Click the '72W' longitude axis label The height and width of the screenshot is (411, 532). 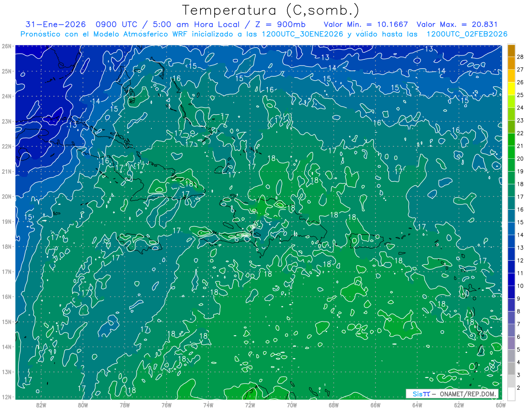(x=250, y=405)
